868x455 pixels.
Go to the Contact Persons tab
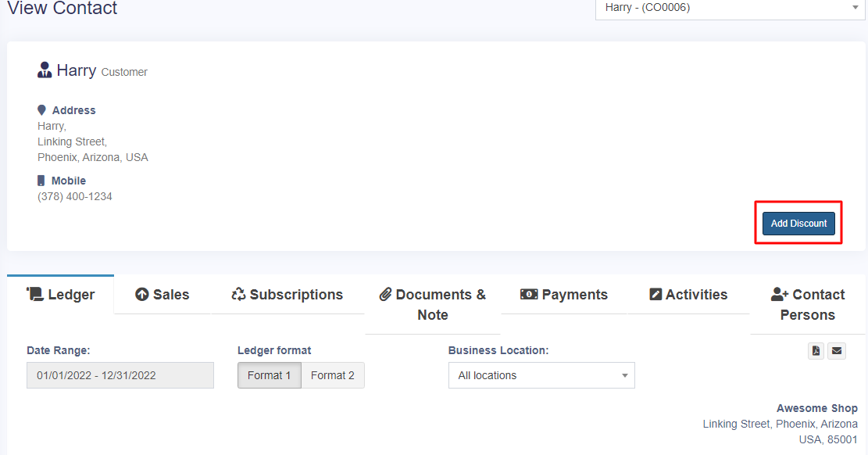click(x=807, y=305)
